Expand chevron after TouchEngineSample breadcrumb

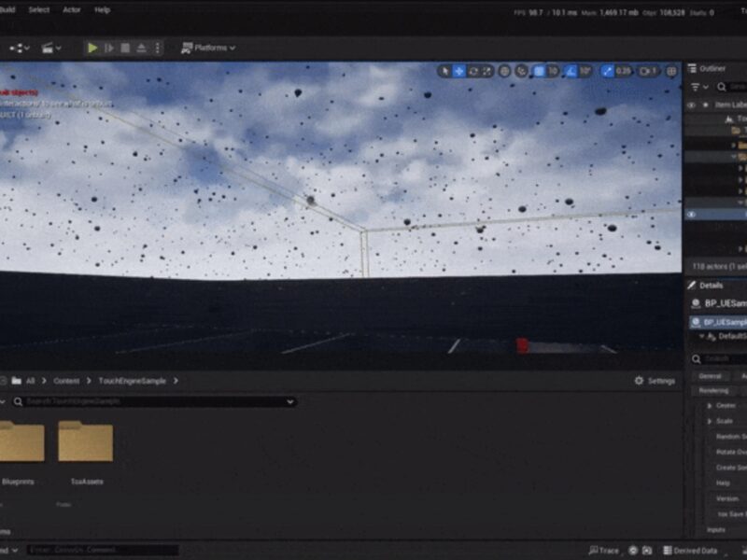click(x=176, y=381)
